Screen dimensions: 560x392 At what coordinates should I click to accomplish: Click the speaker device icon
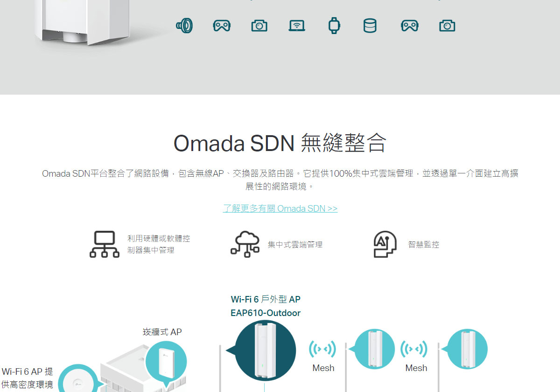coord(184,25)
